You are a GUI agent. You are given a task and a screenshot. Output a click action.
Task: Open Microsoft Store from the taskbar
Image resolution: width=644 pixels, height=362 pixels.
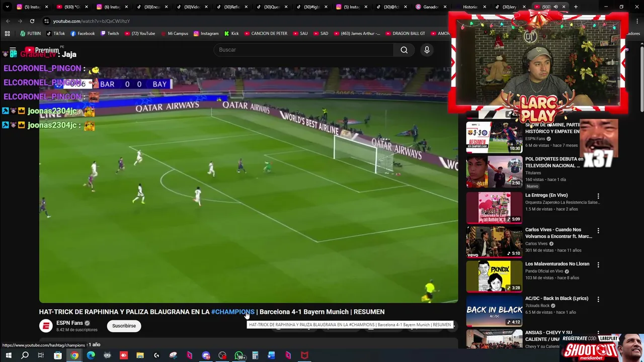[58, 355]
